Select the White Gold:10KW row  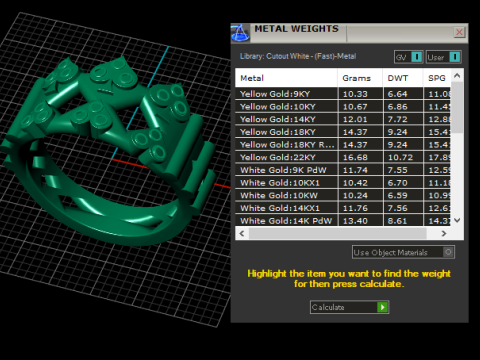[x=343, y=195]
